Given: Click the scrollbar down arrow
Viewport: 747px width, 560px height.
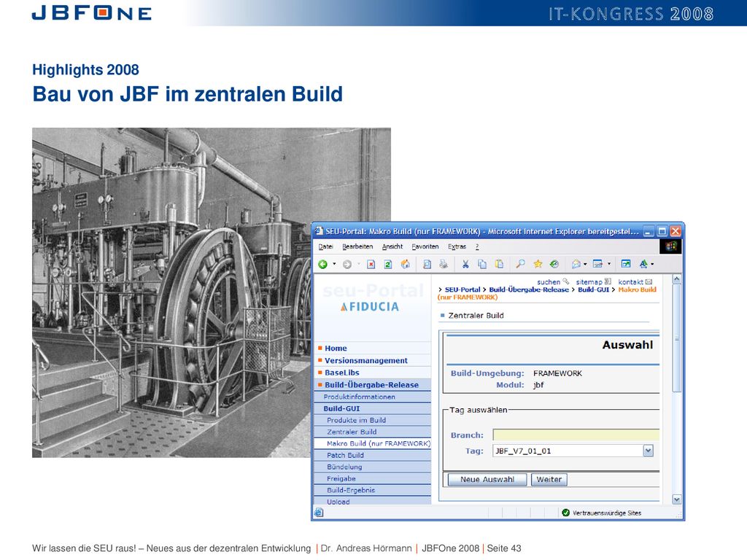Looking at the screenshot, I should (x=676, y=499).
